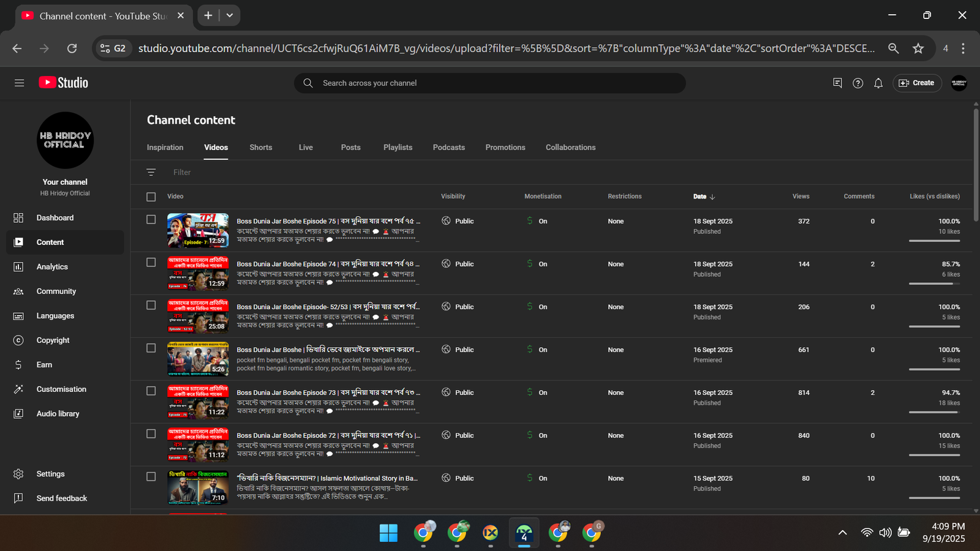Click the filter lines icon
This screenshot has width=980, height=551.
click(151, 173)
